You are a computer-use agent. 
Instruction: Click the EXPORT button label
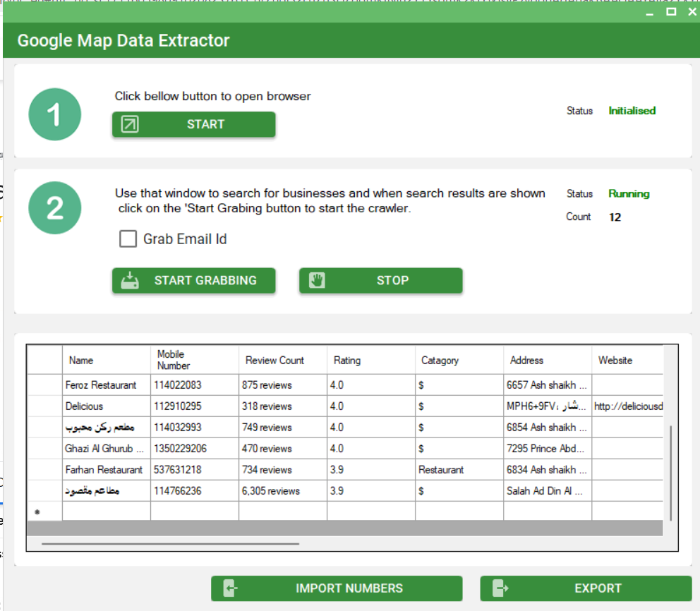(598, 588)
